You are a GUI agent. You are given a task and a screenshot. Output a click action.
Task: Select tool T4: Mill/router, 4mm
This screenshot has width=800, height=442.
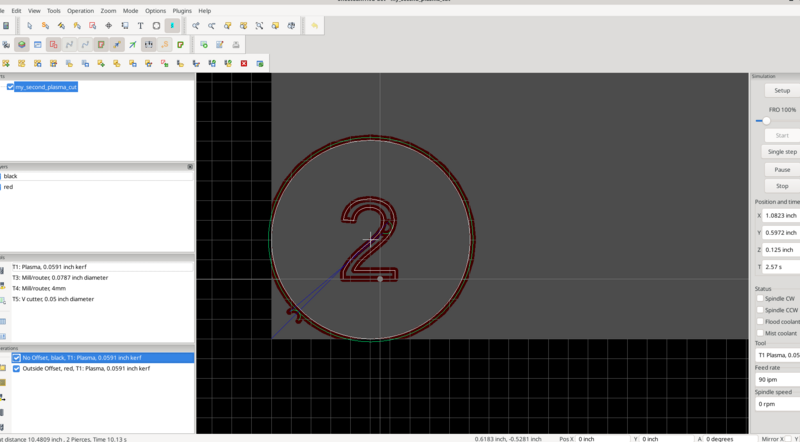pos(102,288)
